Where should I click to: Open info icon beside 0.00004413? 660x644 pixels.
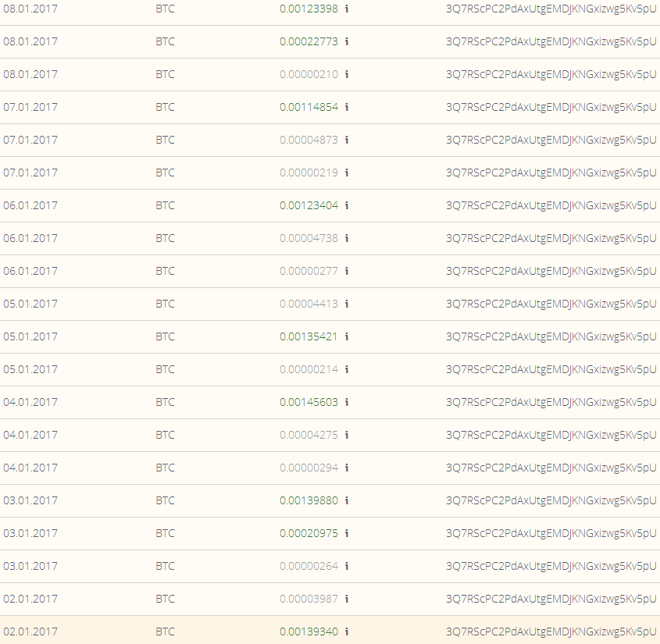coord(347,304)
